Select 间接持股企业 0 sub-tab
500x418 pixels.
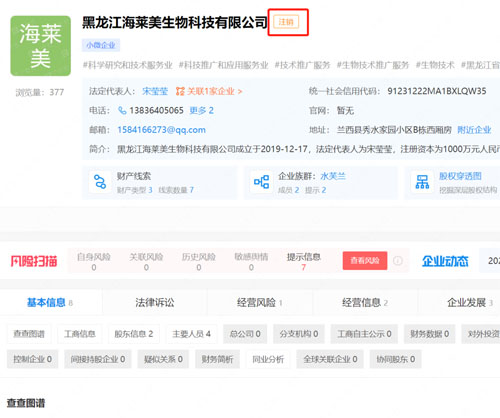coord(98,359)
